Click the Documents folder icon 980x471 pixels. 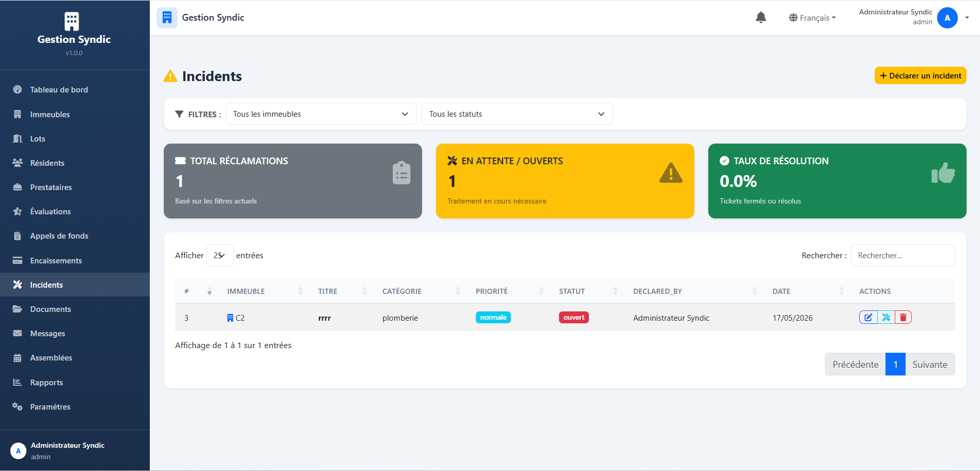[x=18, y=309]
